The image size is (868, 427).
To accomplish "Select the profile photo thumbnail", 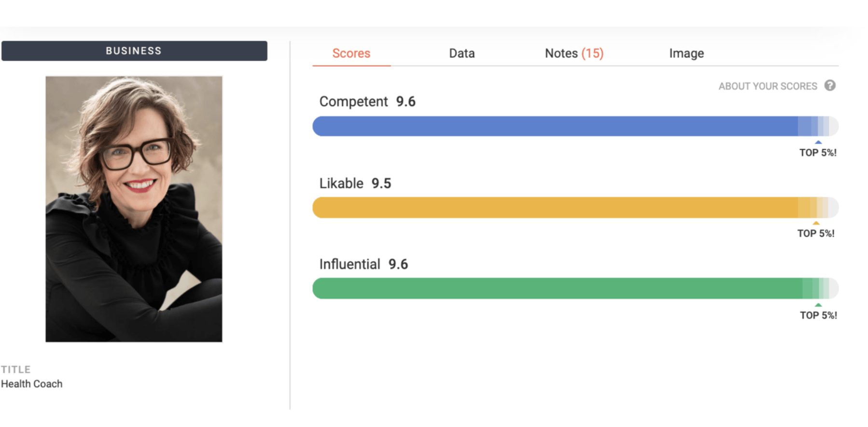I will tap(134, 209).
